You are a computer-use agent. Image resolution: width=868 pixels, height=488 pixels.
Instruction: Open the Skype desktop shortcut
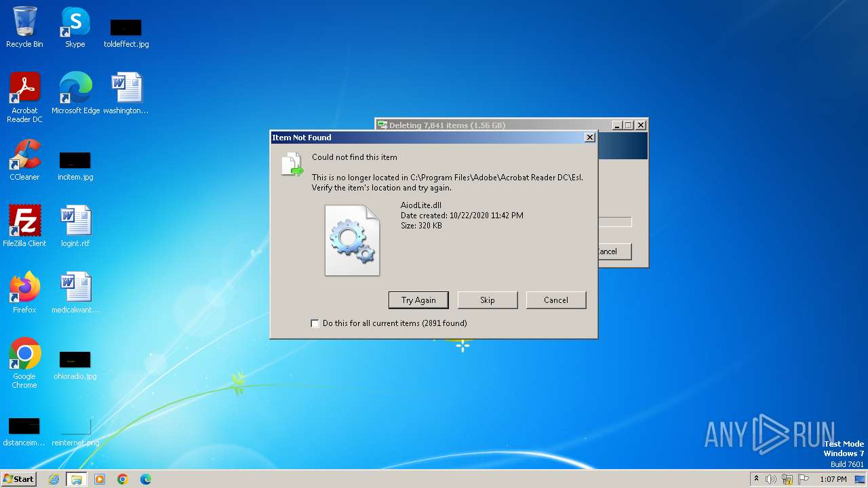tap(75, 27)
